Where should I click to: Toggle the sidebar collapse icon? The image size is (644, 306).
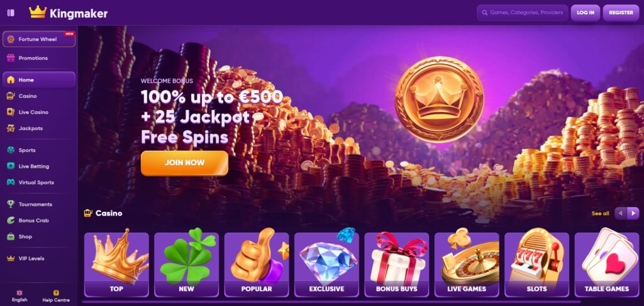pyautogui.click(x=11, y=13)
